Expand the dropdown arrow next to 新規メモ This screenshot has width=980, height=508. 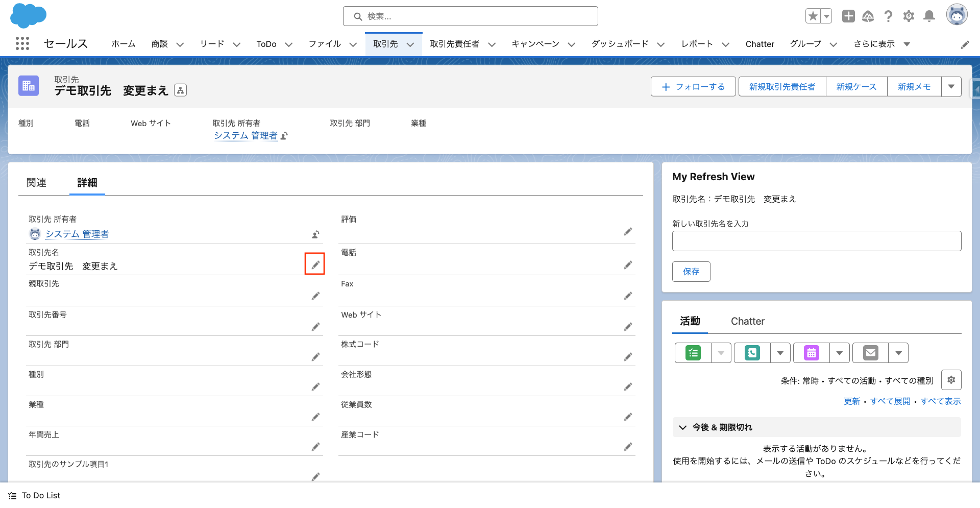click(951, 86)
